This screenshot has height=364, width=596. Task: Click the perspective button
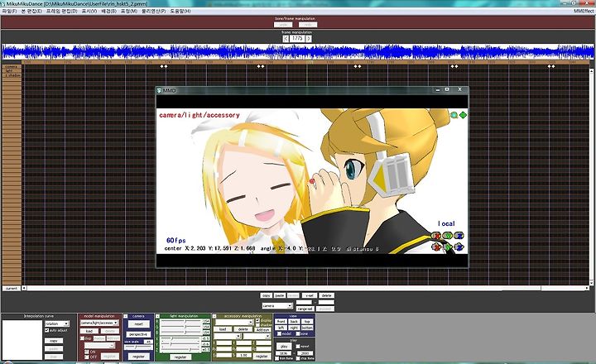tap(138, 334)
